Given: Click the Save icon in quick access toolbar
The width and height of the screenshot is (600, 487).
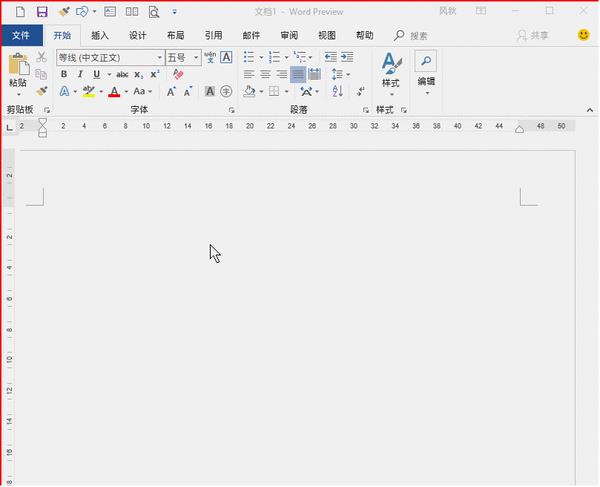Looking at the screenshot, I should (x=41, y=12).
